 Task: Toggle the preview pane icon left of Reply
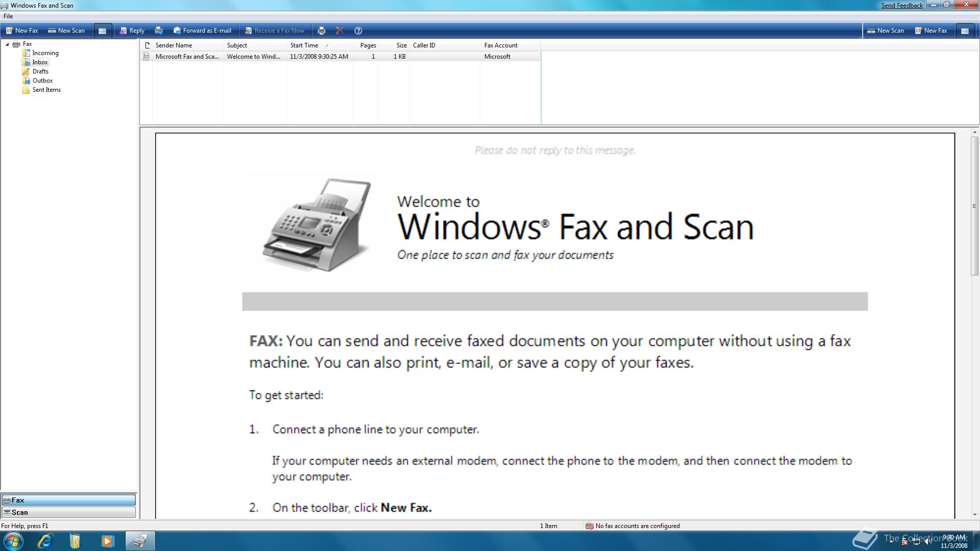point(102,31)
